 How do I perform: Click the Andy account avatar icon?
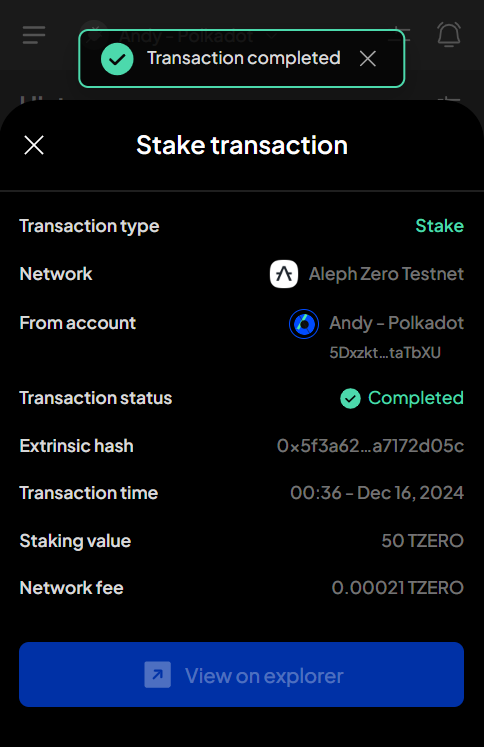[304, 324]
